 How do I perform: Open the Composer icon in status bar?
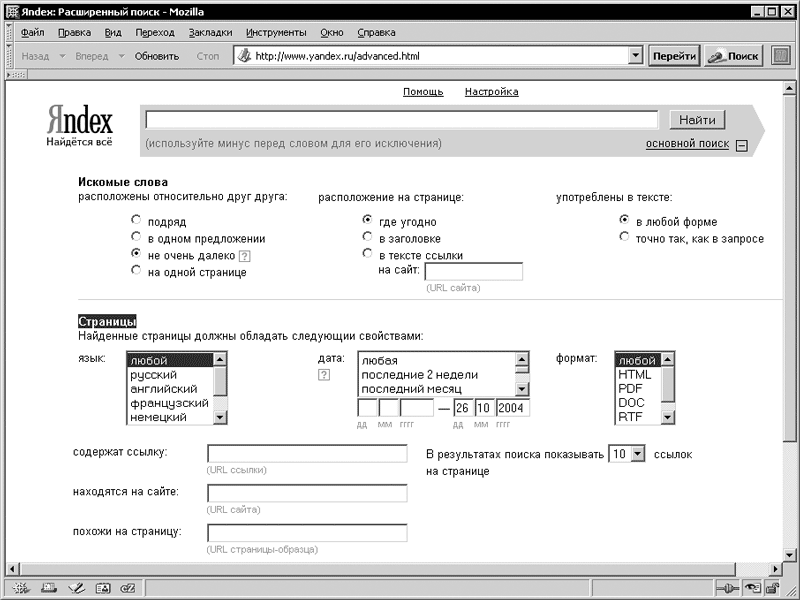76,588
